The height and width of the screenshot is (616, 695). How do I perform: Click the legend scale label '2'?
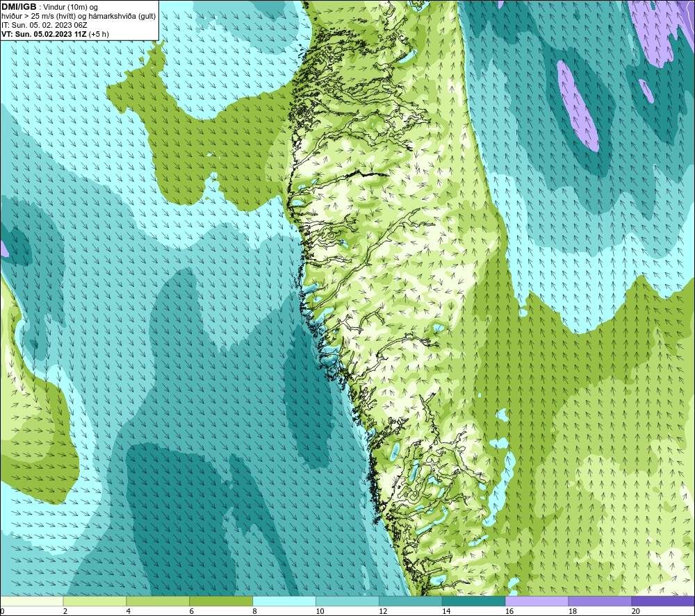pos(65,611)
